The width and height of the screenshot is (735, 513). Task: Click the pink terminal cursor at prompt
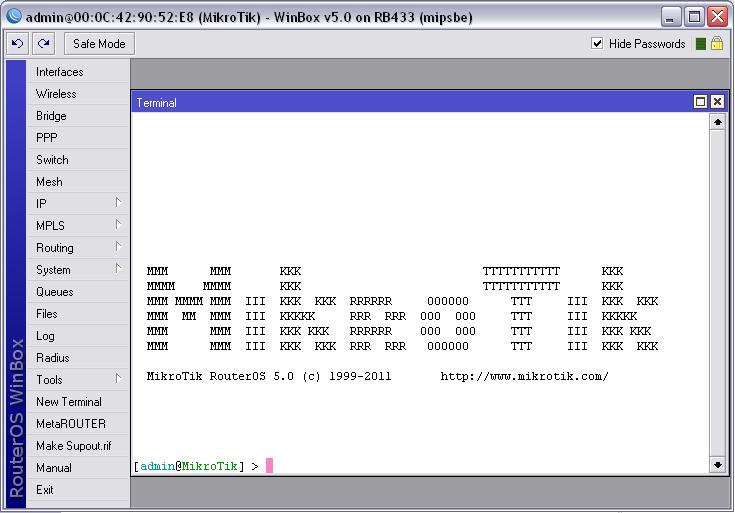pos(270,466)
